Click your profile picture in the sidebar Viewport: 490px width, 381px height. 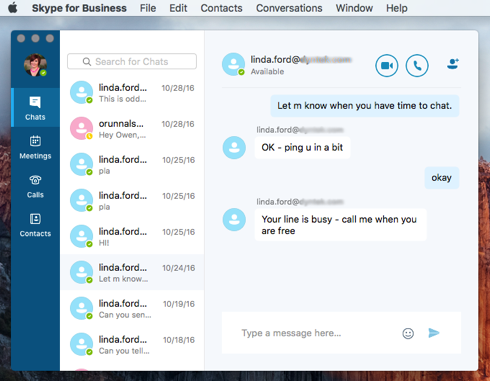[x=35, y=65]
